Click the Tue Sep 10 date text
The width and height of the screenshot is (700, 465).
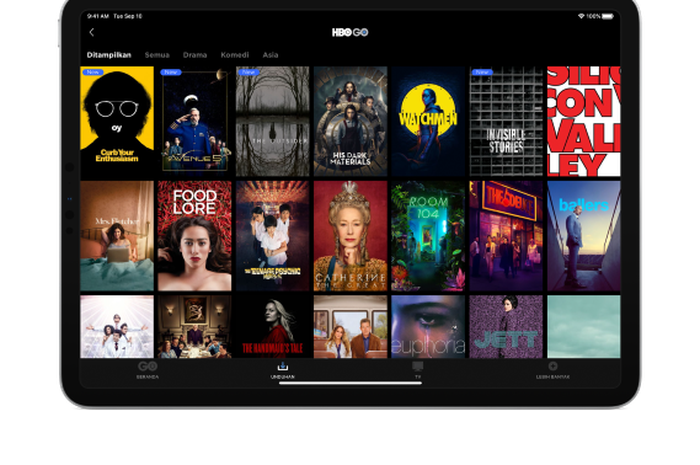click(x=128, y=16)
